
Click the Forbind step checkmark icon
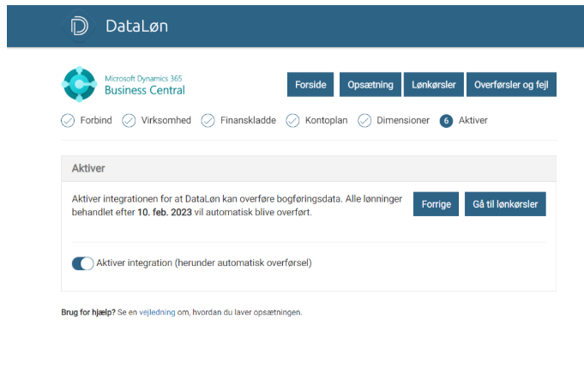68,120
